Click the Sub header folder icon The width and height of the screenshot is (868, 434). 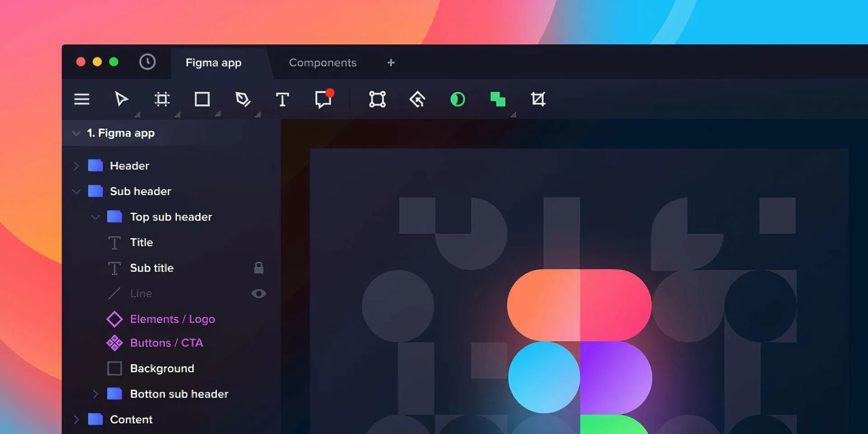coord(95,191)
